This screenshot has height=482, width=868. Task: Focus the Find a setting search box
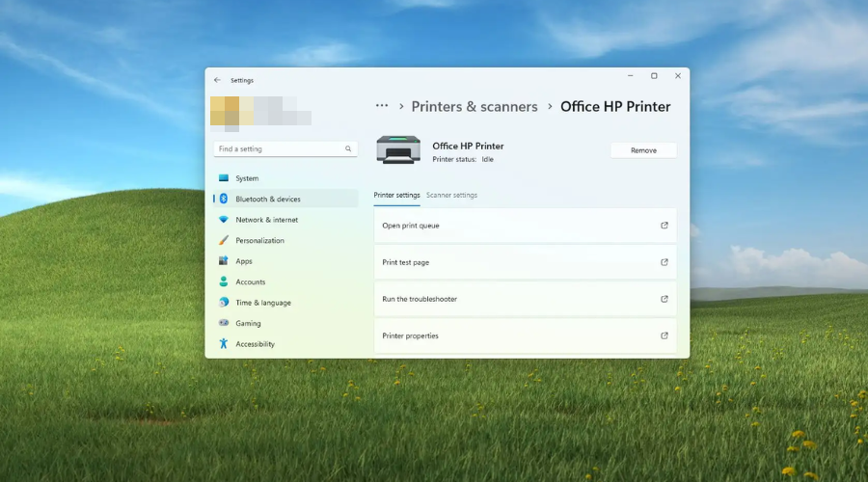pos(285,148)
